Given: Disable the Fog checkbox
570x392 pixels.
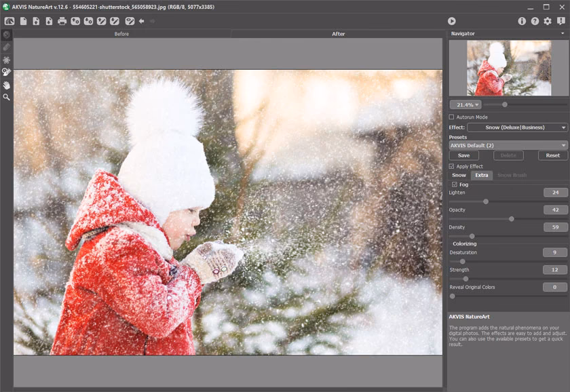Looking at the screenshot, I should point(455,184).
